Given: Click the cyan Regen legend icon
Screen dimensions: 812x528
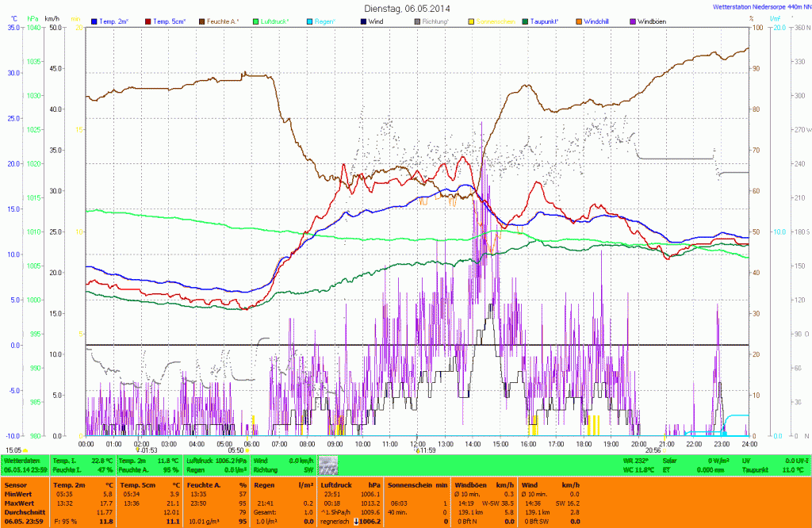Looking at the screenshot, I should (311, 21).
